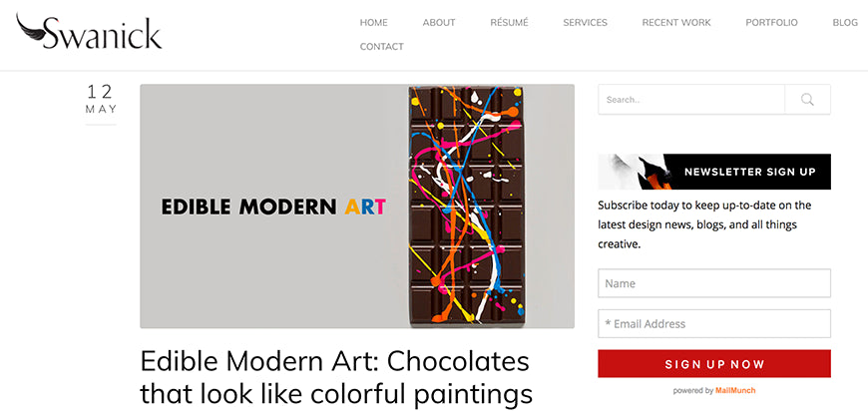Image resolution: width=868 pixels, height=419 pixels.
Task: Go to the CONTACT page
Action: (382, 47)
